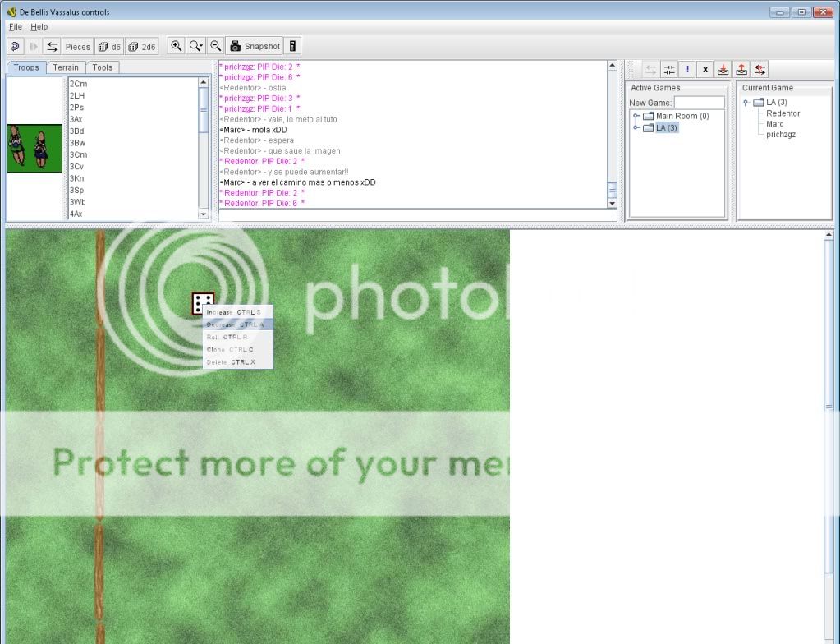Select player Redentor in Current Game
The width and height of the screenshot is (840, 644).
(x=783, y=113)
